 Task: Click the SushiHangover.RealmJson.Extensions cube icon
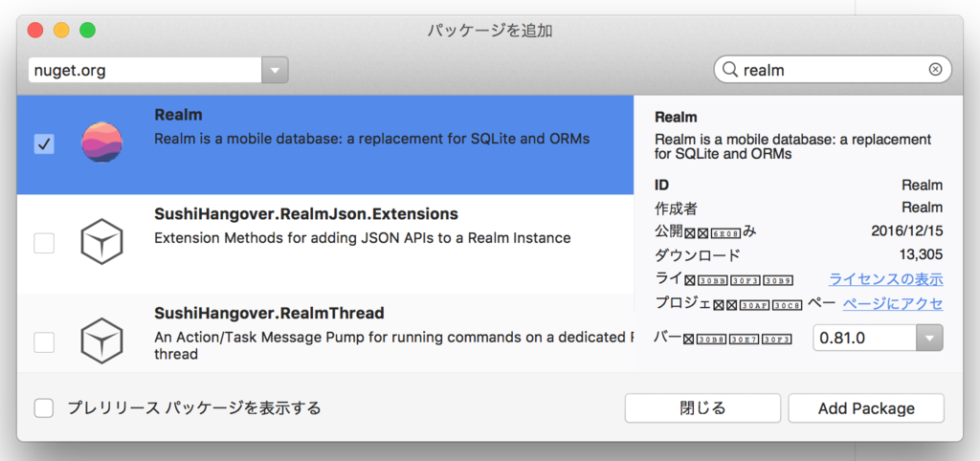pyautogui.click(x=100, y=241)
